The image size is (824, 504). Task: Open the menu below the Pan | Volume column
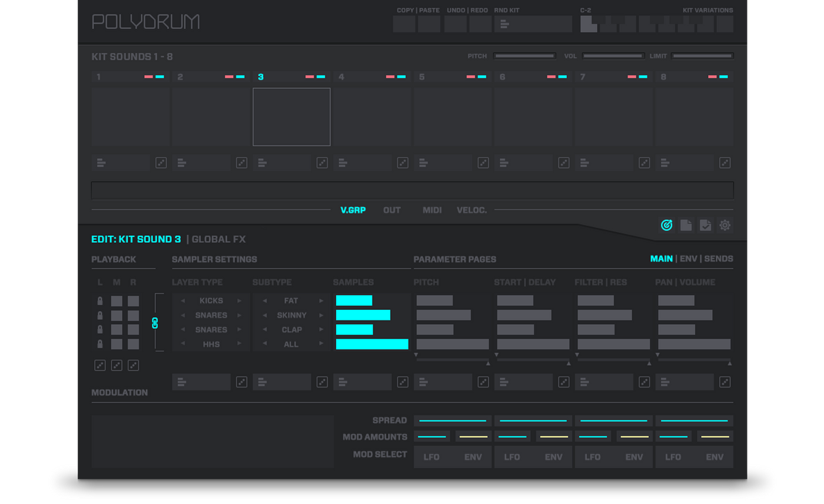(685, 382)
